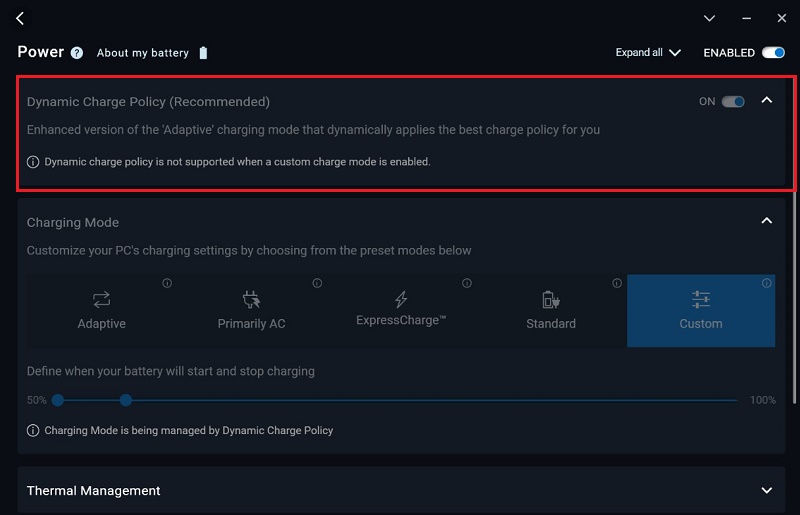
Task: Click the battery icon beside About my battery
Action: click(x=203, y=53)
